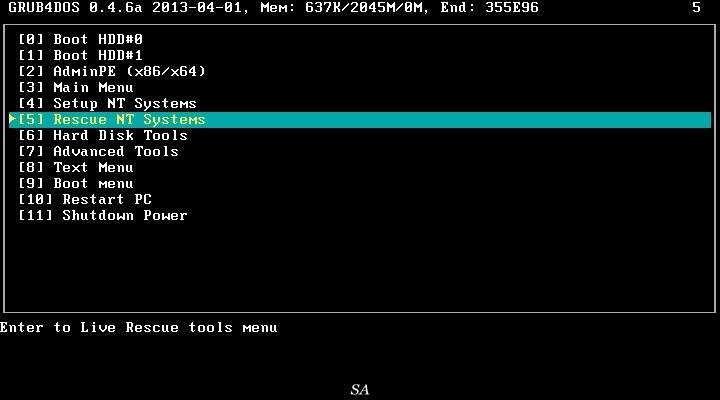
Task: Select highlighted Rescue NT Systems entry
Action: (x=360, y=120)
